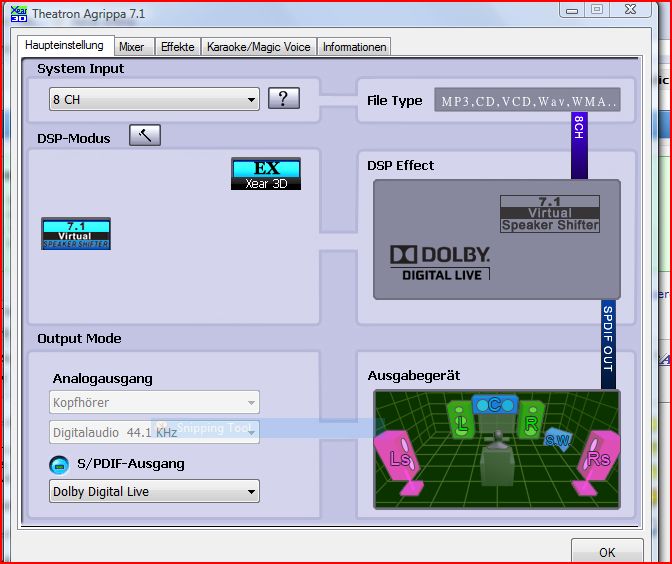Click the File Type label

[394, 100]
